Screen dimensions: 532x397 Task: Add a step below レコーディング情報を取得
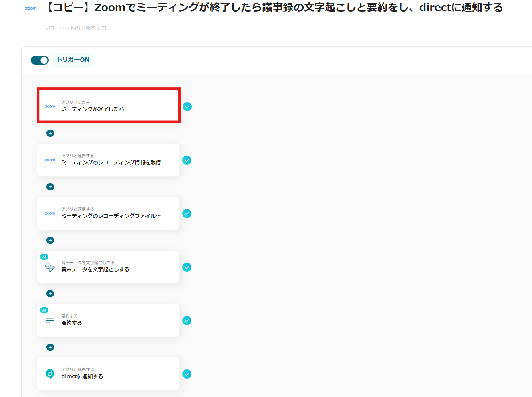50,187
